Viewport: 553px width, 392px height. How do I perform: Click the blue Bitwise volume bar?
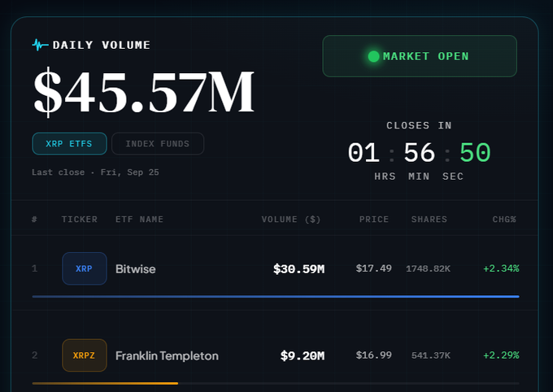[276, 297]
